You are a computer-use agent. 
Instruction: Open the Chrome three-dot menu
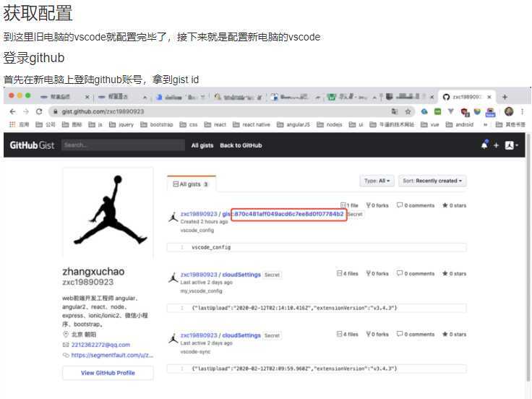(523, 111)
